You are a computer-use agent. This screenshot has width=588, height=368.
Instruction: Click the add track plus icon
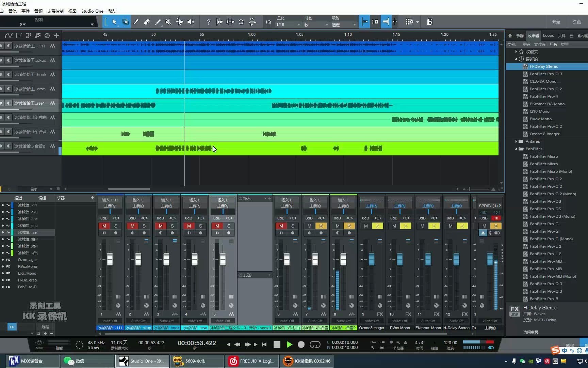(56, 35)
